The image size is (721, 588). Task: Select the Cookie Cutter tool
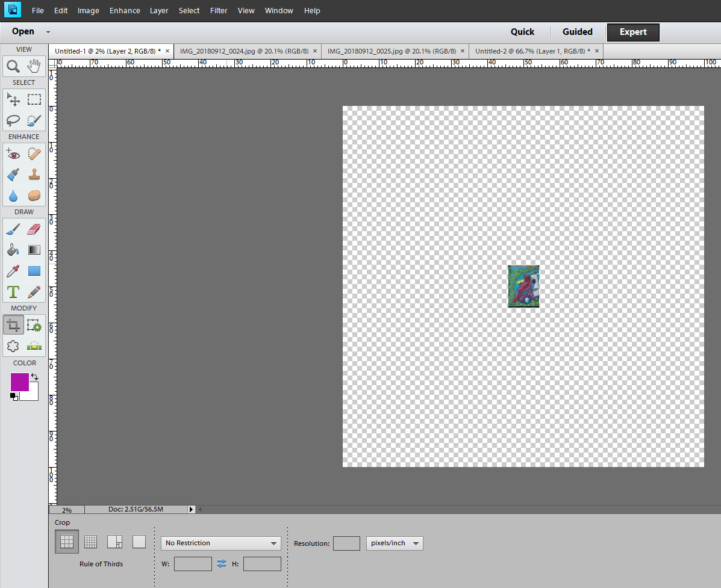tap(13, 346)
